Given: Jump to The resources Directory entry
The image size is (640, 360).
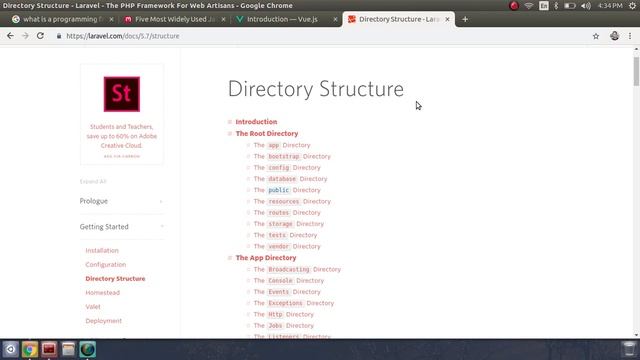Looking at the screenshot, I should click(292, 202).
